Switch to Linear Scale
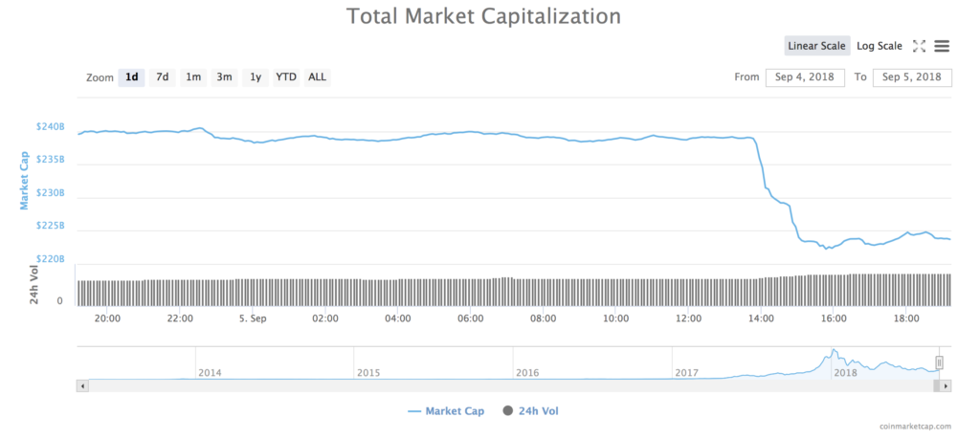 point(816,46)
